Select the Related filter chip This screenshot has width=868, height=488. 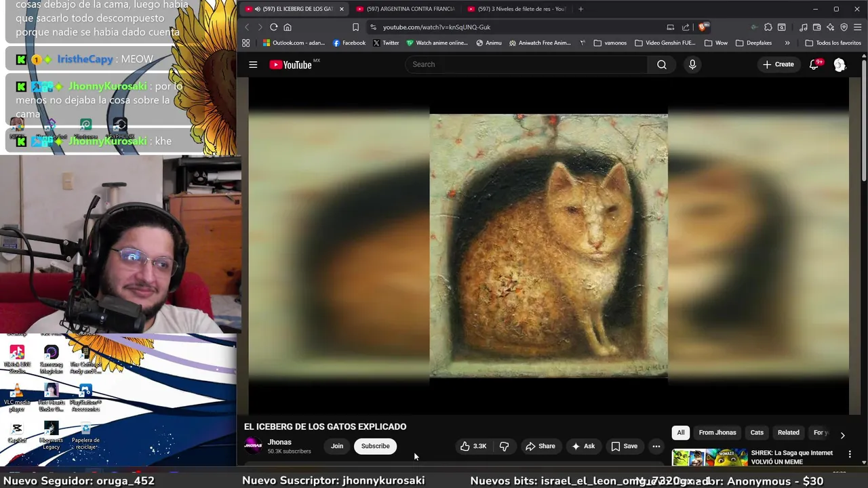pos(788,432)
